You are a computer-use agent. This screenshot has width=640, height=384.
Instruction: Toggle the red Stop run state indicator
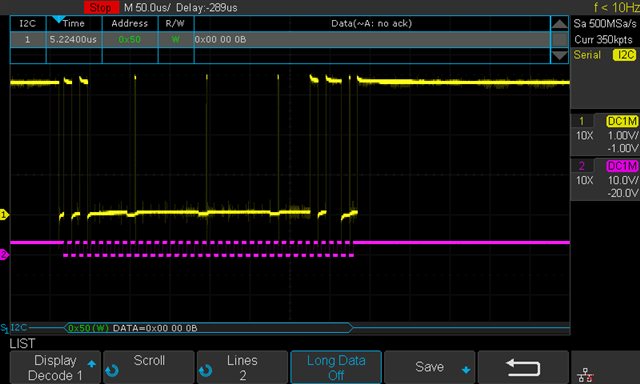coord(101,7)
